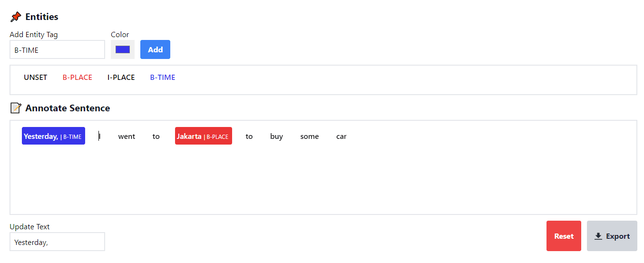Select the B-PLACE entity tag
Screen dimensions: 644x263
[x=78, y=78]
